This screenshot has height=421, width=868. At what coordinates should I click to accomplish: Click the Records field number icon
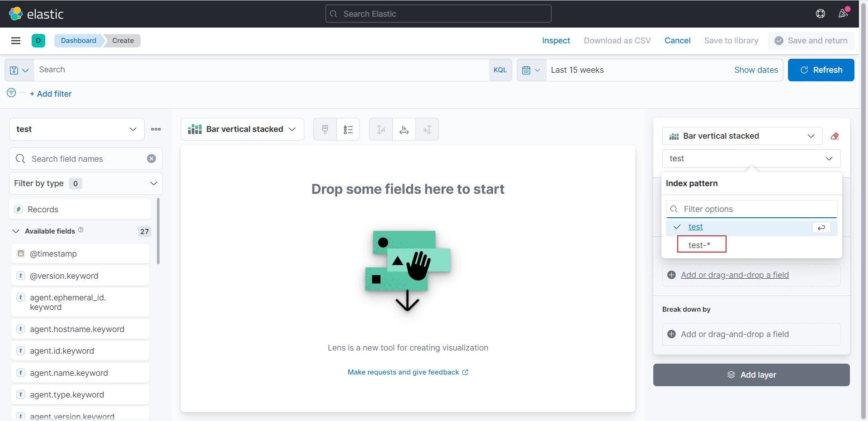point(19,209)
